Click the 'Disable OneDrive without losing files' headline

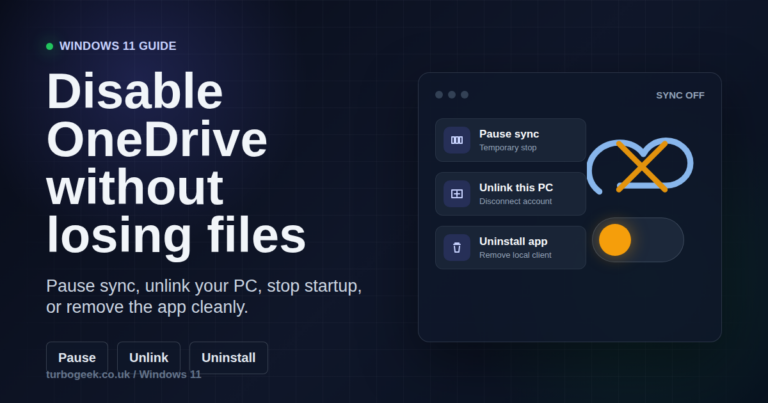coord(176,164)
